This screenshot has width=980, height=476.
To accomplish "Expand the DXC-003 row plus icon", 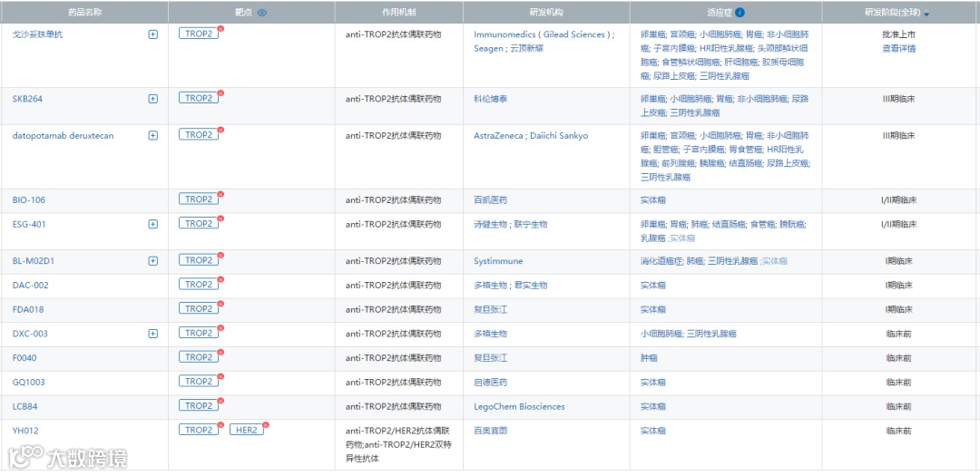I will [x=153, y=334].
